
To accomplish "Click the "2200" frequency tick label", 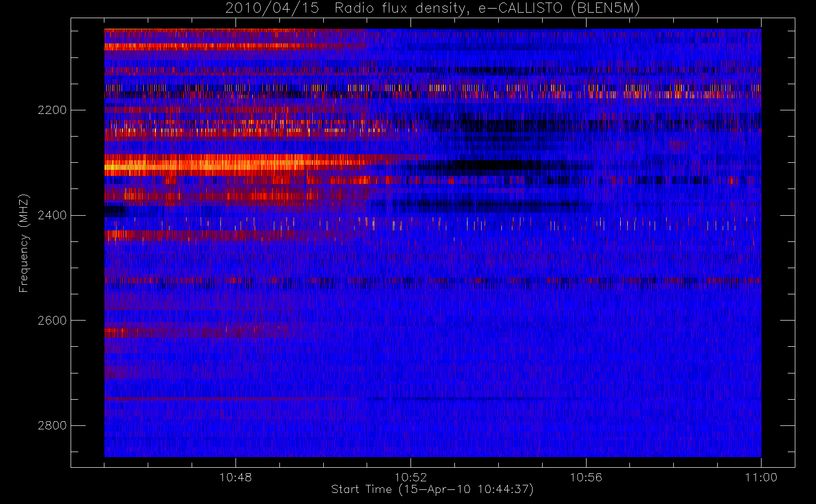I will (52, 110).
